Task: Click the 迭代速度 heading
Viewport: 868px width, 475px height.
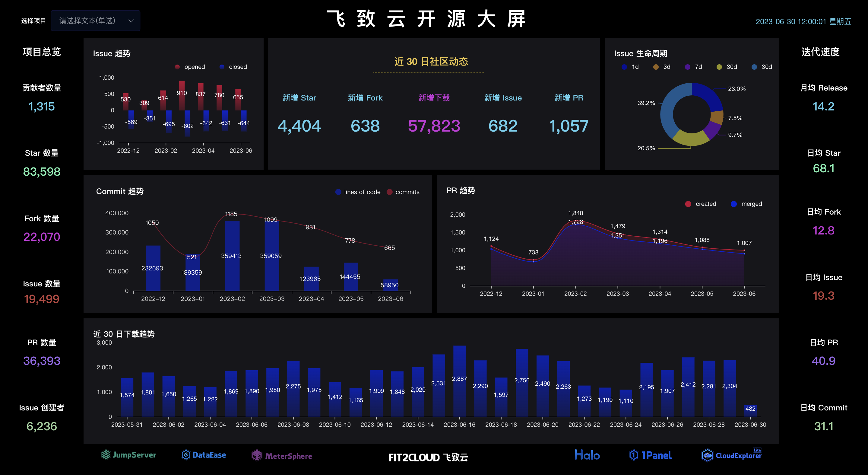Action: 820,52
